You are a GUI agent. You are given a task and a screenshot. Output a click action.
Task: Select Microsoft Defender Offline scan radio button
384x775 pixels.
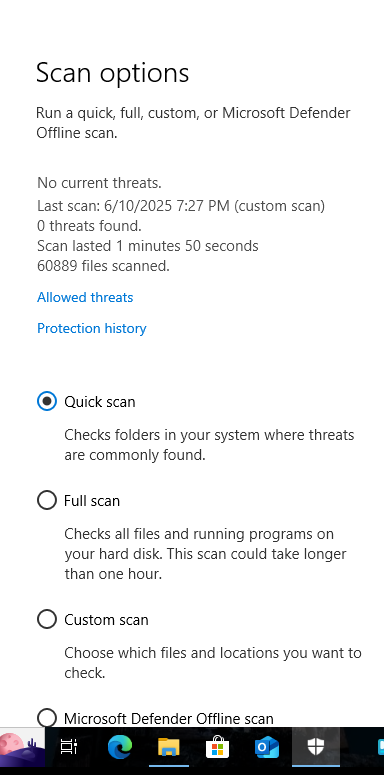pyautogui.click(x=47, y=718)
